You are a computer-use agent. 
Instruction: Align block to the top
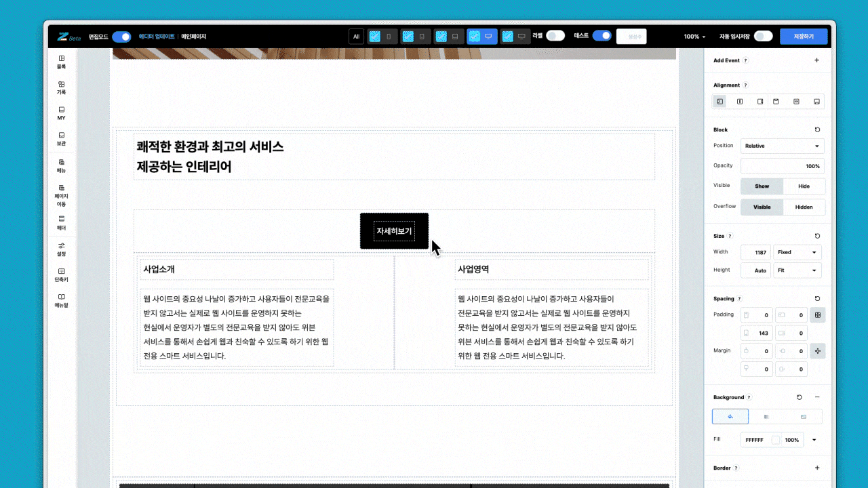pyautogui.click(x=776, y=102)
